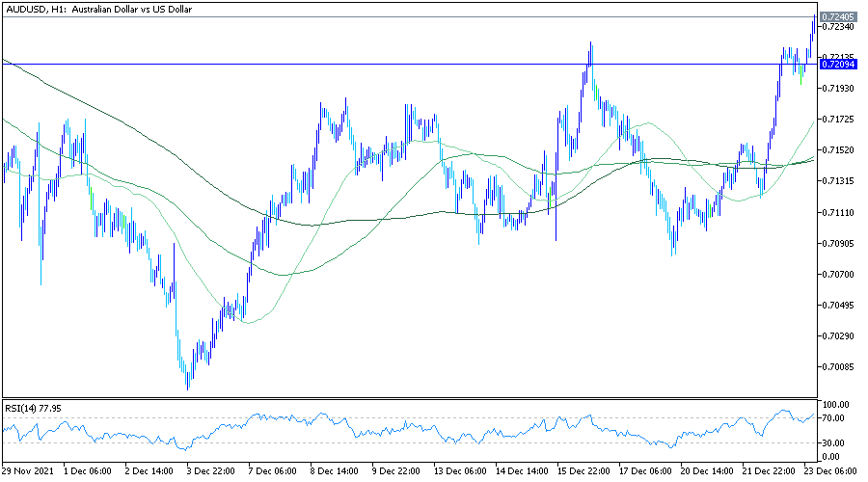Click price axis value 0.70700
This screenshot has width=868, height=482.
[x=837, y=275]
